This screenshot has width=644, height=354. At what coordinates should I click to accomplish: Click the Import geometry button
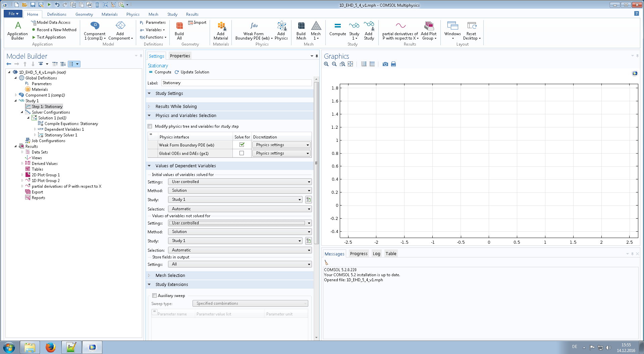[x=197, y=22]
